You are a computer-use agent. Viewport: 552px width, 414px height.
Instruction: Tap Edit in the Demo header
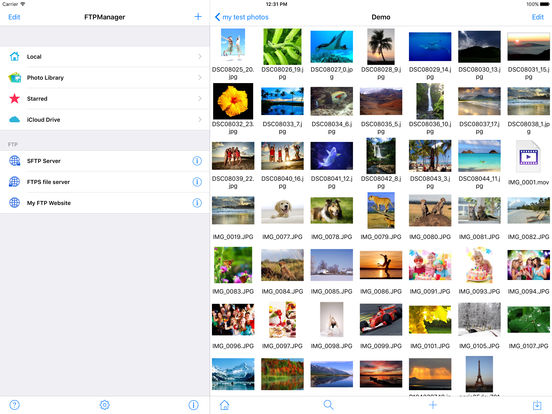538,17
